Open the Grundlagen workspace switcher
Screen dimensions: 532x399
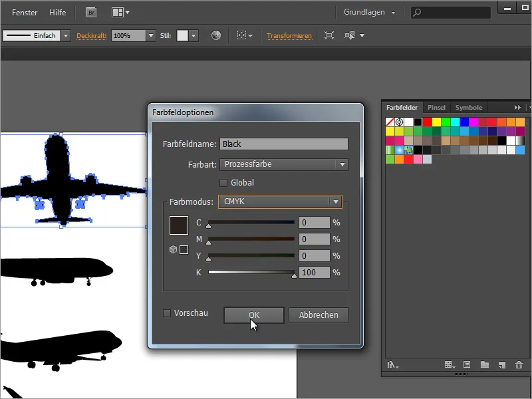(369, 12)
